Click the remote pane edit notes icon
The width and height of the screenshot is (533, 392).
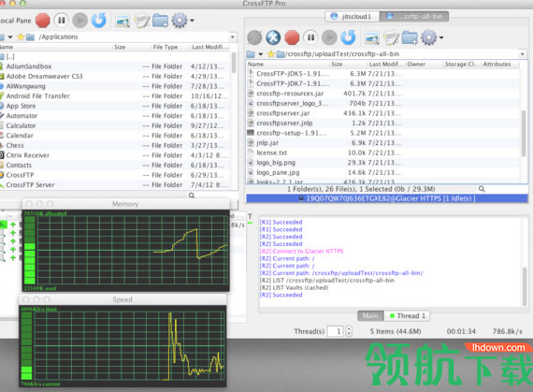391,37
